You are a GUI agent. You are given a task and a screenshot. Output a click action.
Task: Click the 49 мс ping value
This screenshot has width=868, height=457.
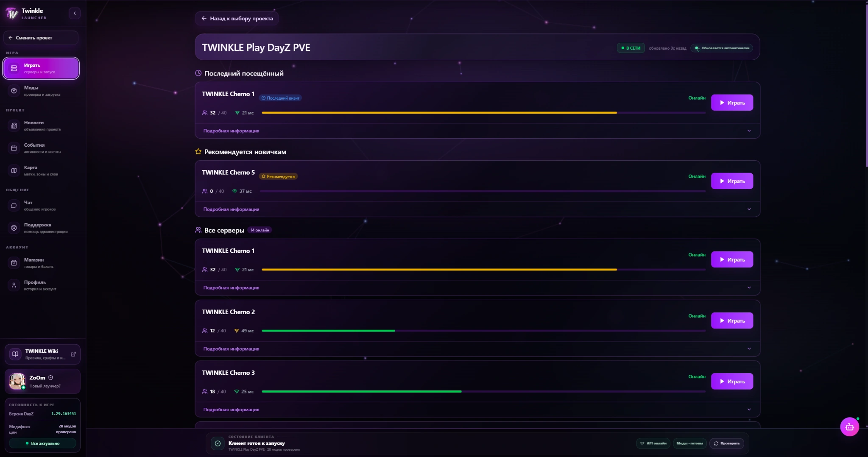(x=248, y=331)
